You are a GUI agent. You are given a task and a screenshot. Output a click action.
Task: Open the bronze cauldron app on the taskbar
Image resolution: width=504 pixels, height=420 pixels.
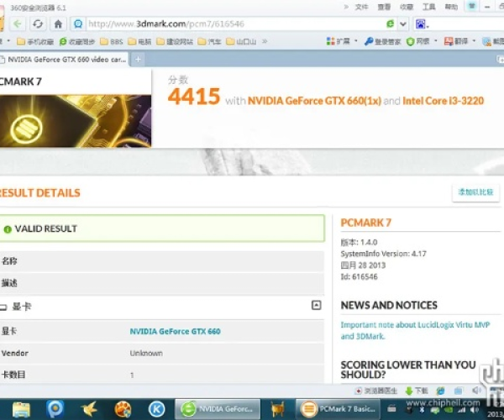277,409
